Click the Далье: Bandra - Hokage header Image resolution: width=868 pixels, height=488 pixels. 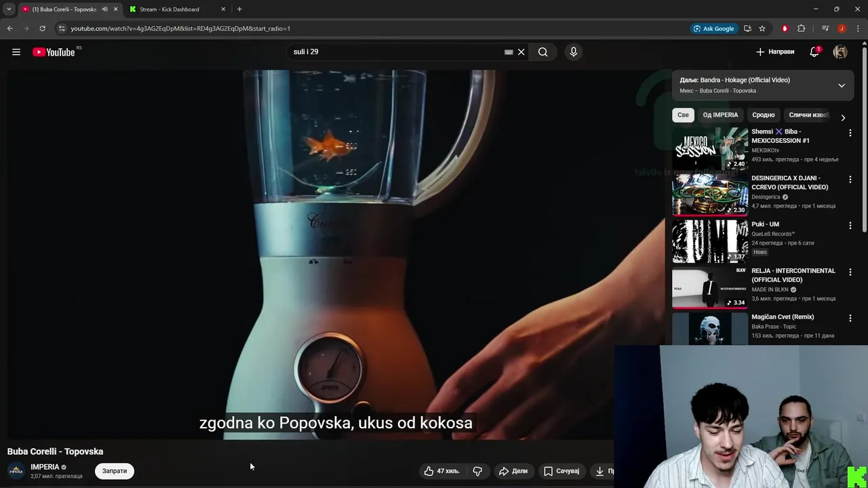[735, 80]
